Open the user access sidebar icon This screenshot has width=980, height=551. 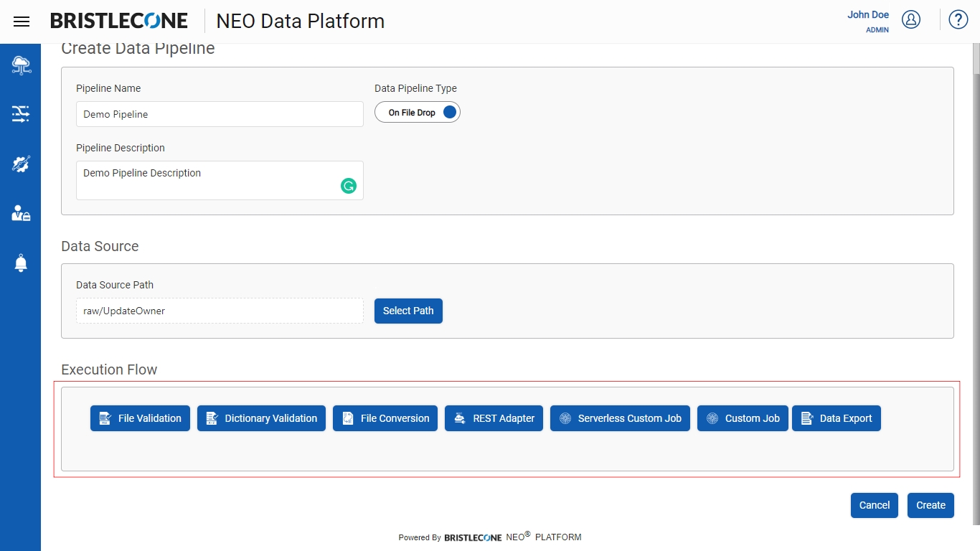click(x=21, y=213)
